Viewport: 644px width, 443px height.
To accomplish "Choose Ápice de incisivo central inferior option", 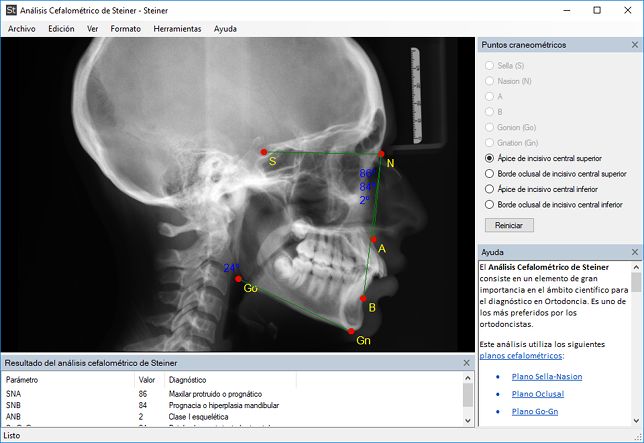I will point(489,188).
